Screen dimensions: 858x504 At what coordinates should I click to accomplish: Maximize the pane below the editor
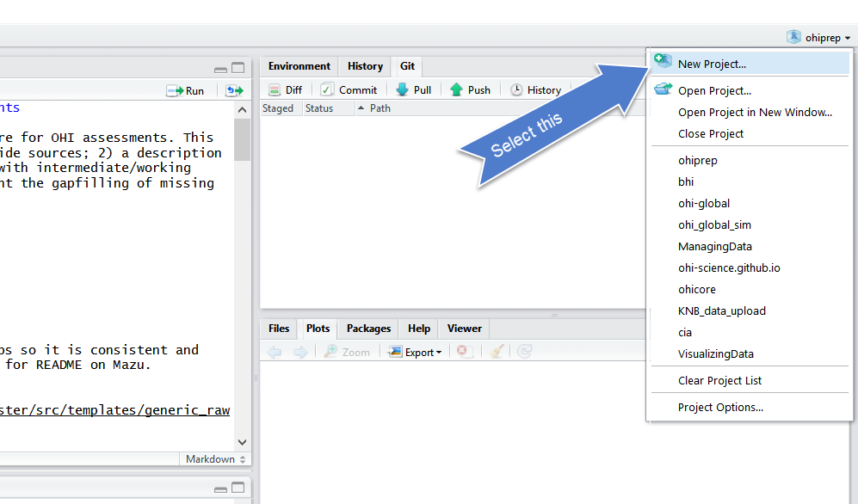(238, 488)
